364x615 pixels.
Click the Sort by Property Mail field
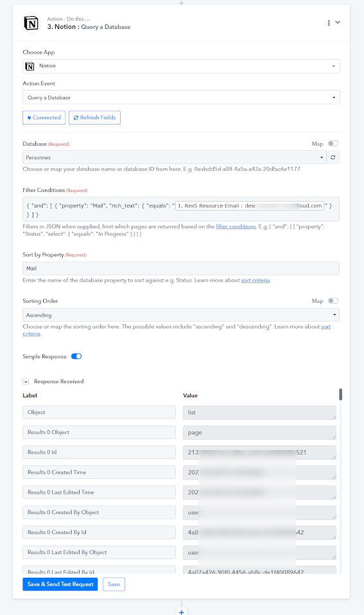[x=181, y=269]
